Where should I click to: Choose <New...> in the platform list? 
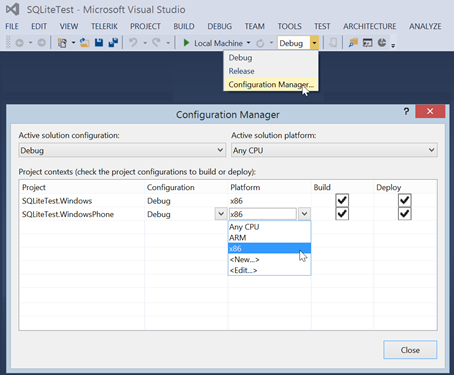click(269, 259)
